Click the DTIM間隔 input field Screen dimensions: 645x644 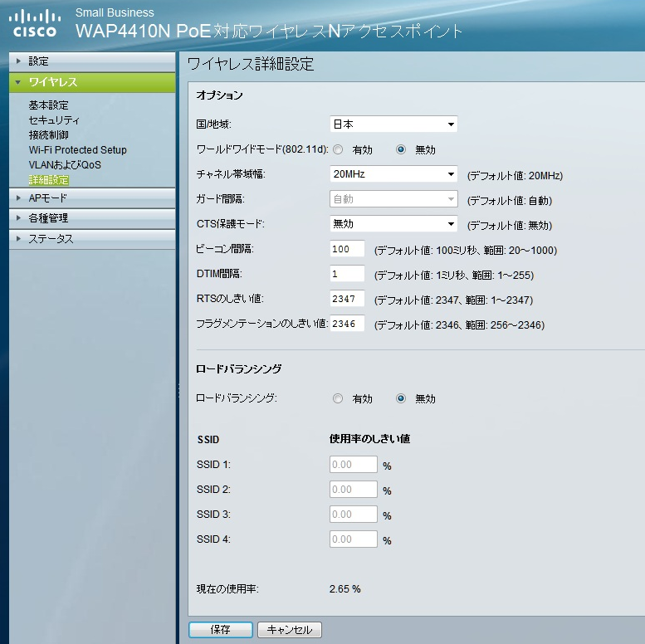pos(347,274)
